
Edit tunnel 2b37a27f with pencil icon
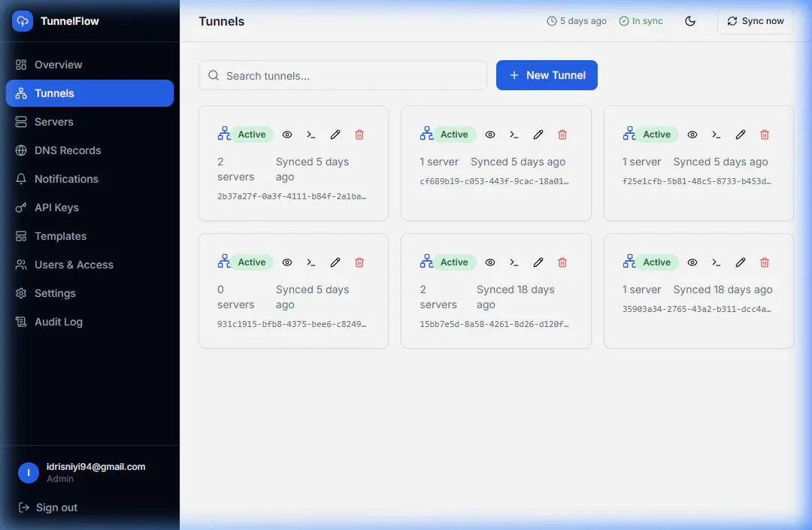coord(335,135)
